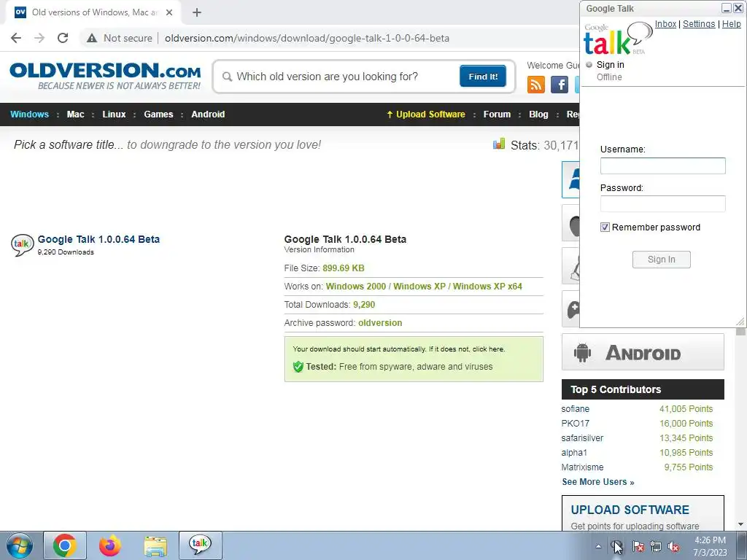Click the network tray icon
This screenshot has width=747, height=560.
[656, 547]
